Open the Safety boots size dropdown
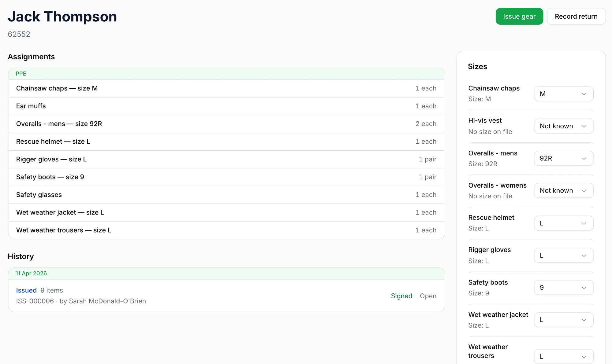The height and width of the screenshot is (364, 612). [564, 288]
